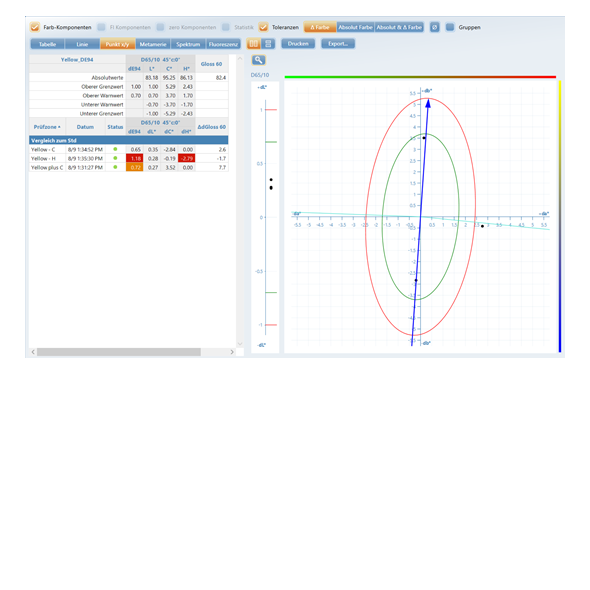Click the Export... button
This screenshot has height=590, width=590.
338,44
